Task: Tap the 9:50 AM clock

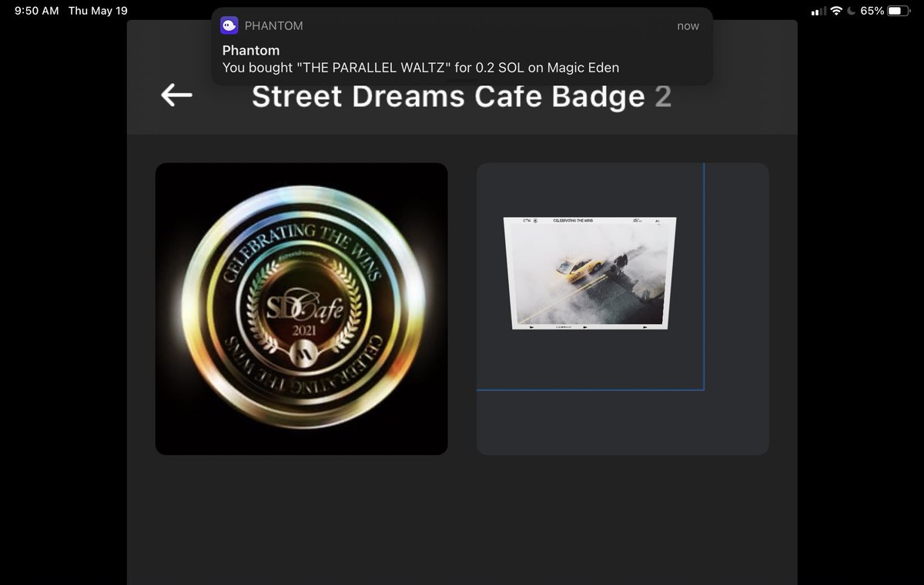Action: coord(36,11)
